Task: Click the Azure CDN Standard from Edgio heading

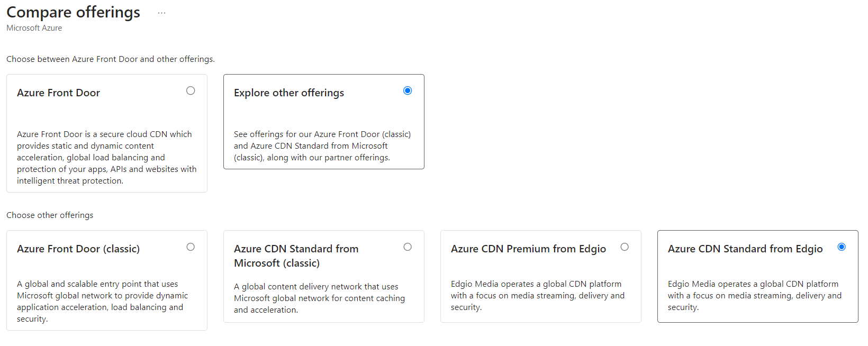Action: pyautogui.click(x=745, y=249)
